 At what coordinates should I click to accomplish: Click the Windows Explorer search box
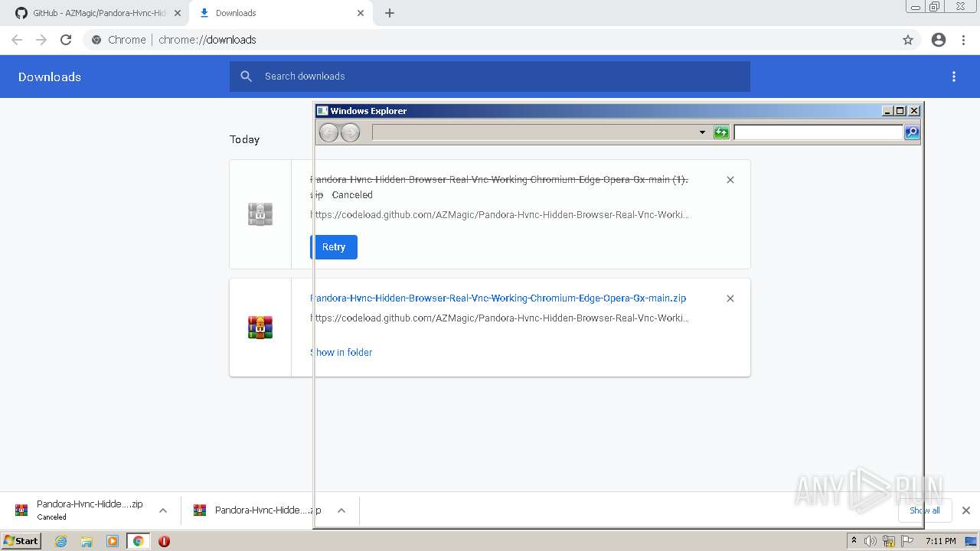click(x=818, y=132)
